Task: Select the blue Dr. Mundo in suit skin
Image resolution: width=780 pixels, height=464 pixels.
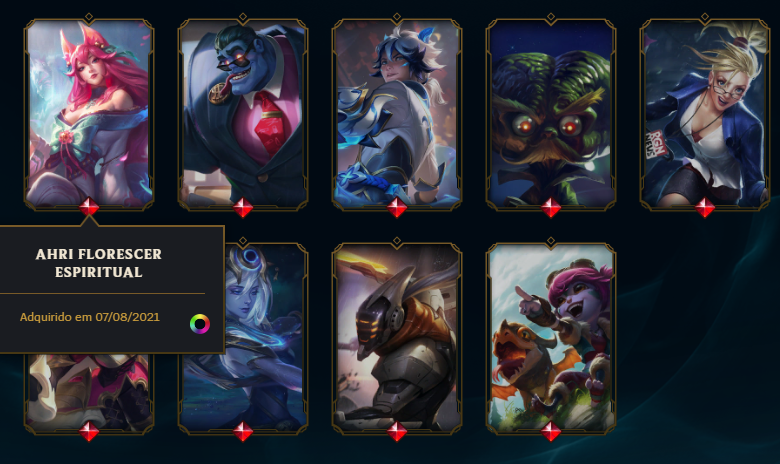Action: click(243, 113)
